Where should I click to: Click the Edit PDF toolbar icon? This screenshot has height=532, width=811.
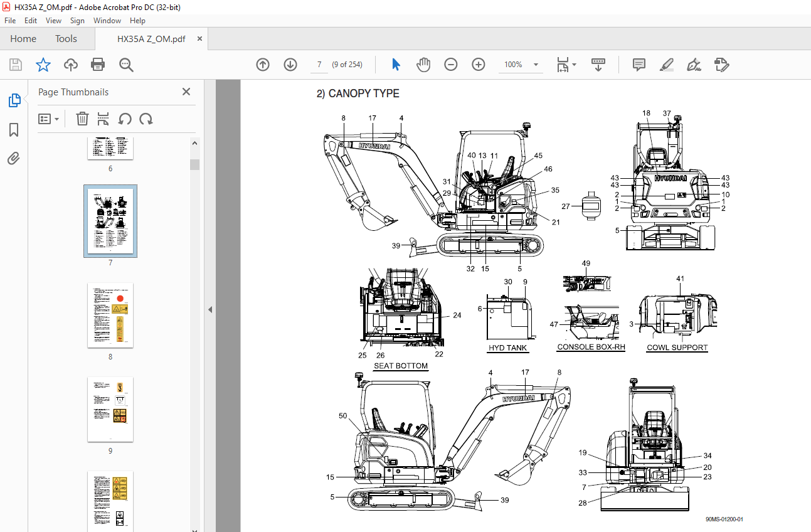pyautogui.click(x=721, y=65)
